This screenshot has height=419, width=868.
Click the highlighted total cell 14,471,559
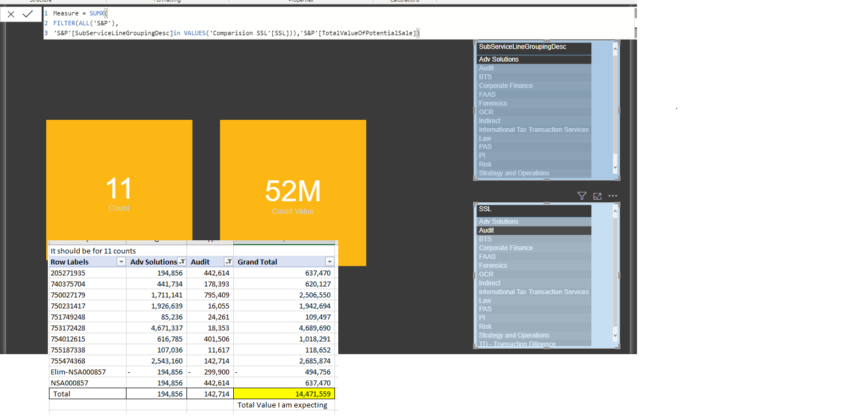[x=284, y=394]
